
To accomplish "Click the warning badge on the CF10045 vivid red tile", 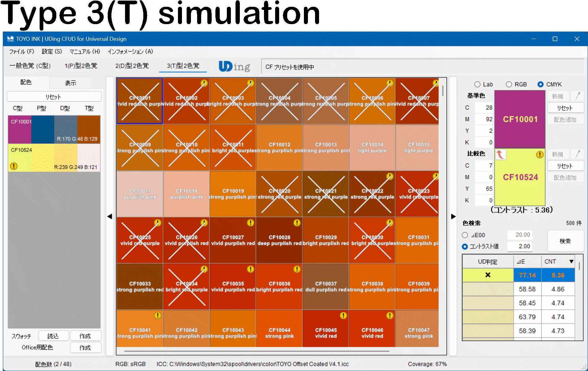I will click(343, 315).
